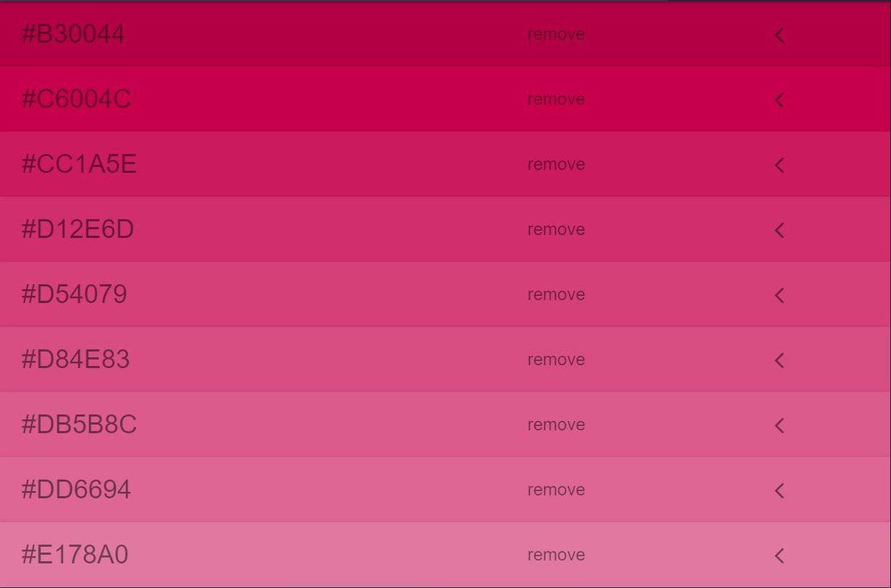Remove the #C6004C color
Screen dimensions: 891x588
(x=556, y=100)
